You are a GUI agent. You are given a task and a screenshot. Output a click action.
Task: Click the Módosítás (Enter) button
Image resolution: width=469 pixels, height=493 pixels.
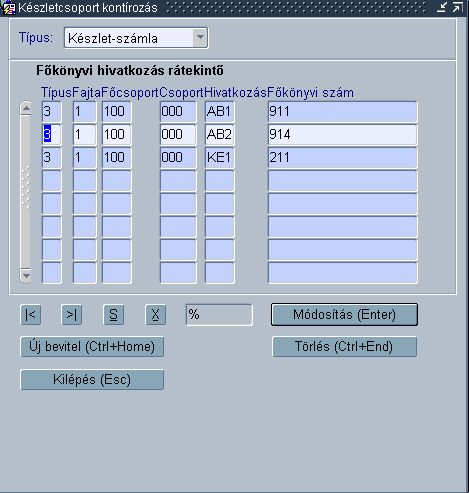[x=344, y=314]
